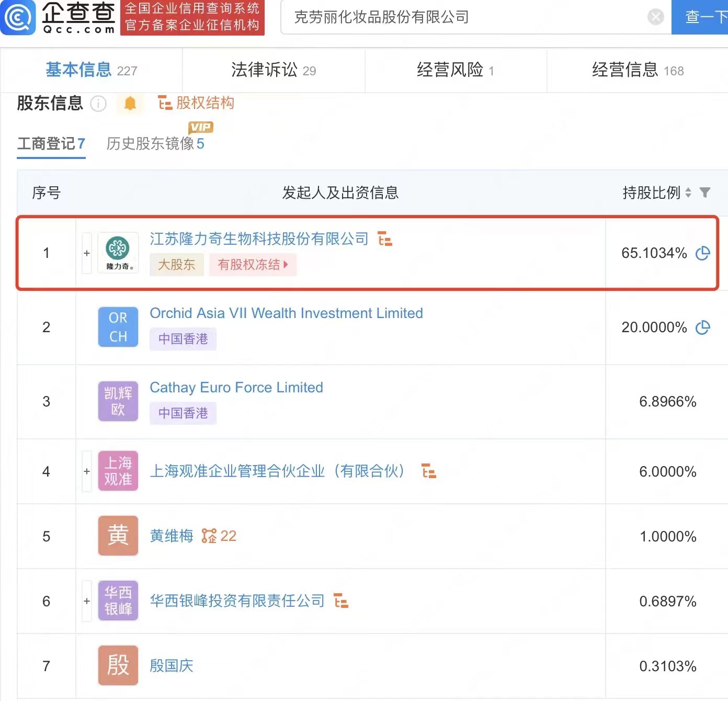This screenshot has width=728, height=701.
Task: Click the 大股东 tag
Action: pyautogui.click(x=177, y=265)
